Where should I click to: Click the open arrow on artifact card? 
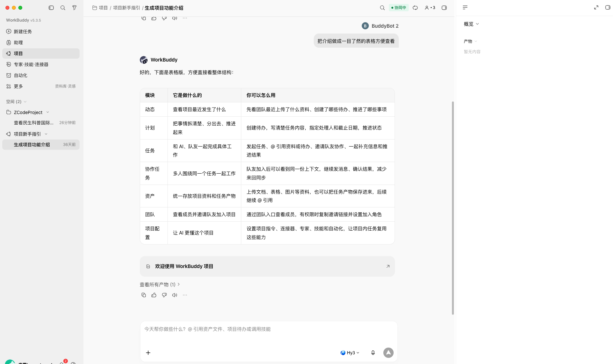point(388,266)
